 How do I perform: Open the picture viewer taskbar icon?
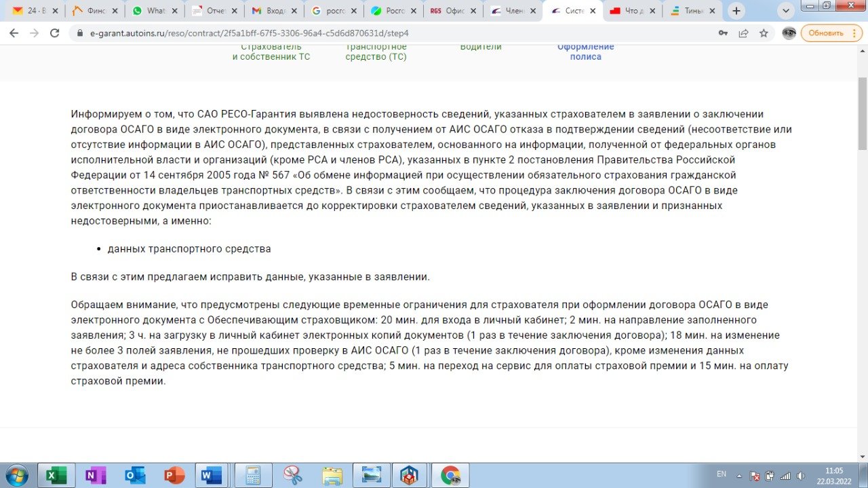[x=372, y=475]
